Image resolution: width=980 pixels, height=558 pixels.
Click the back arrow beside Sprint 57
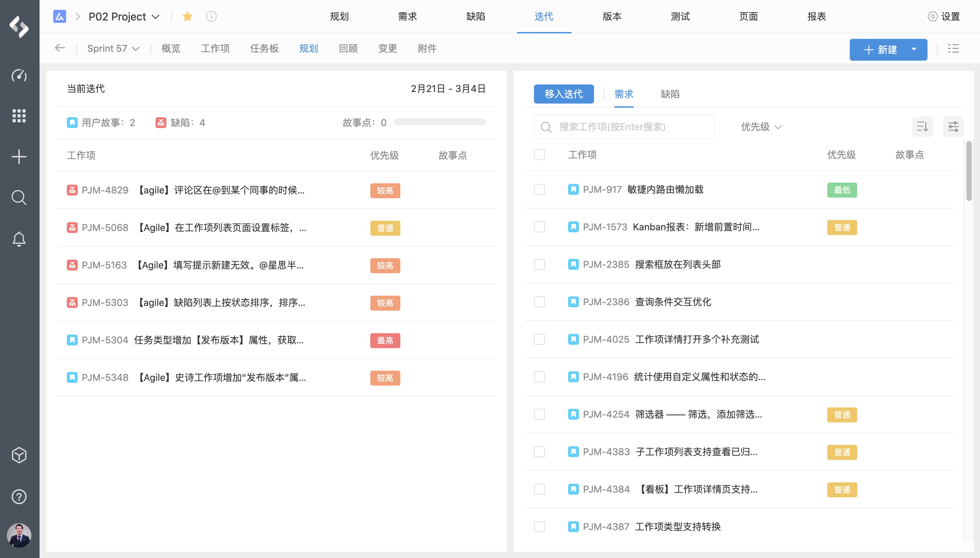click(x=60, y=48)
